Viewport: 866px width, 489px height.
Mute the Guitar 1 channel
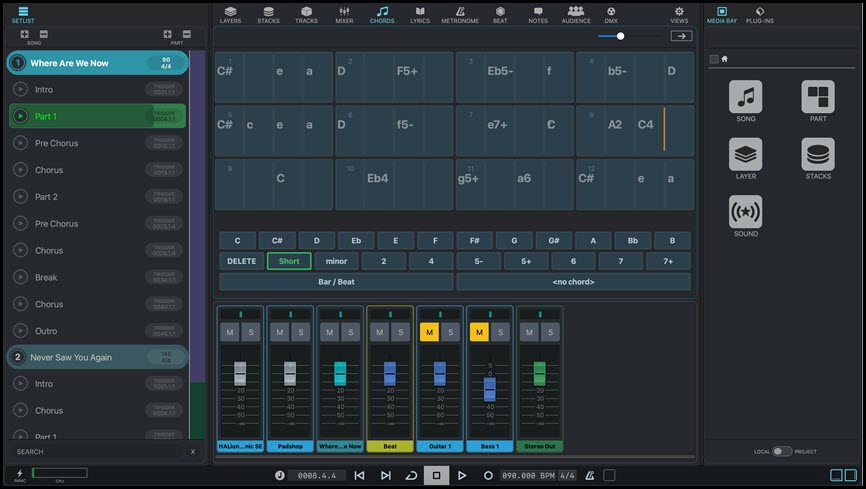pyautogui.click(x=430, y=332)
